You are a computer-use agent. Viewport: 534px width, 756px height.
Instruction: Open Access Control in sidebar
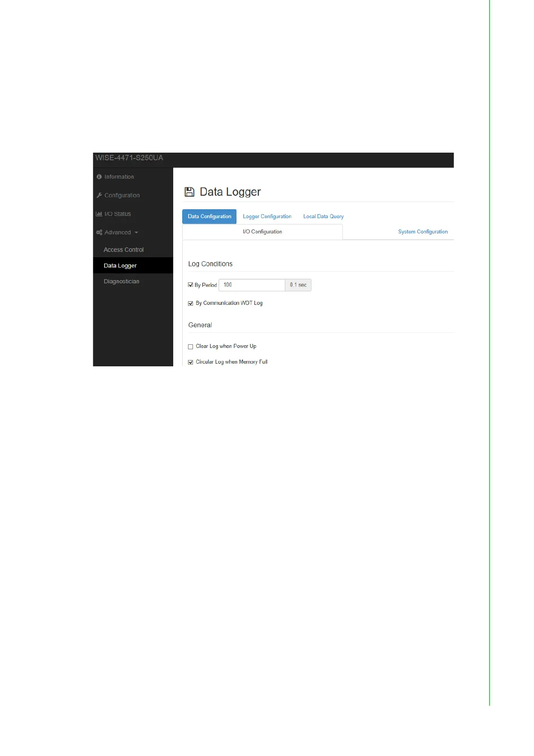pyautogui.click(x=123, y=250)
